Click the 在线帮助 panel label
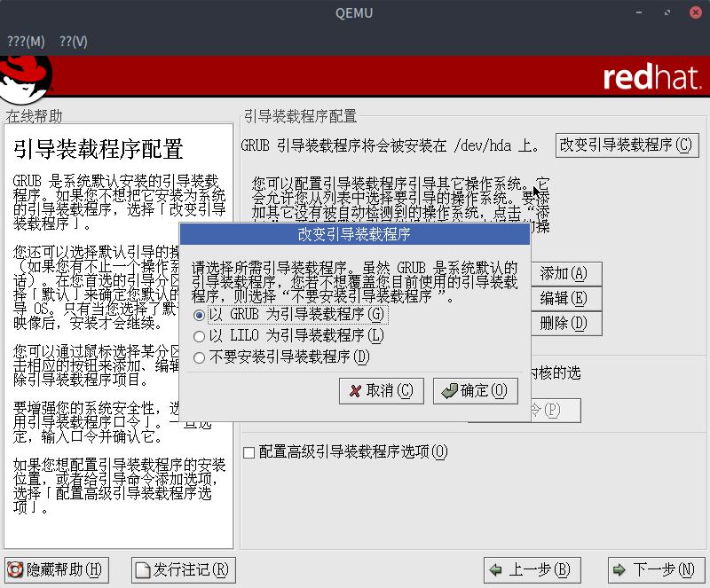 [x=34, y=116]
